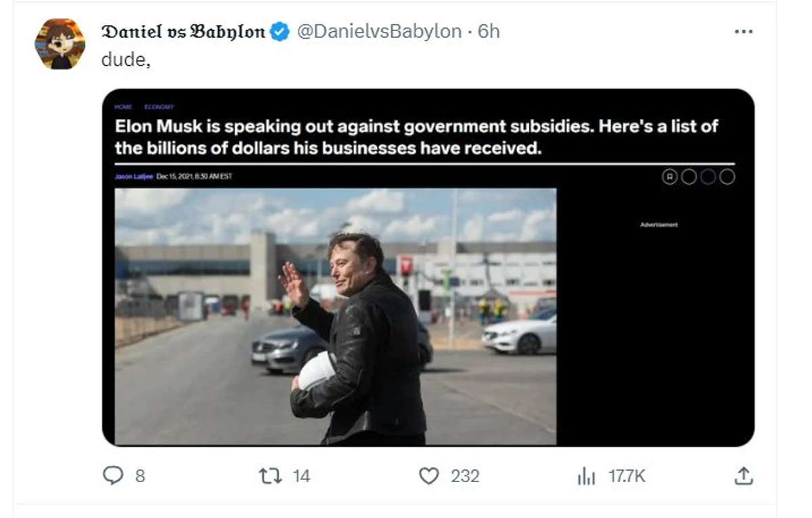The image size is (812, 518).
Task: Open the Daniel vs Babylon profile avatar
Action: tap(60, 44)
